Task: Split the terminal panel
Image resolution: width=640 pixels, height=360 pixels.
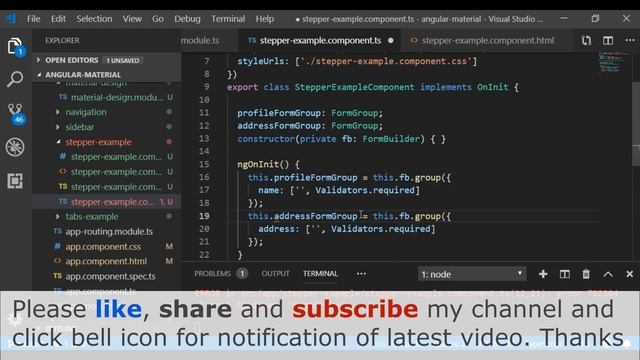Action: (x=564, y=274)
